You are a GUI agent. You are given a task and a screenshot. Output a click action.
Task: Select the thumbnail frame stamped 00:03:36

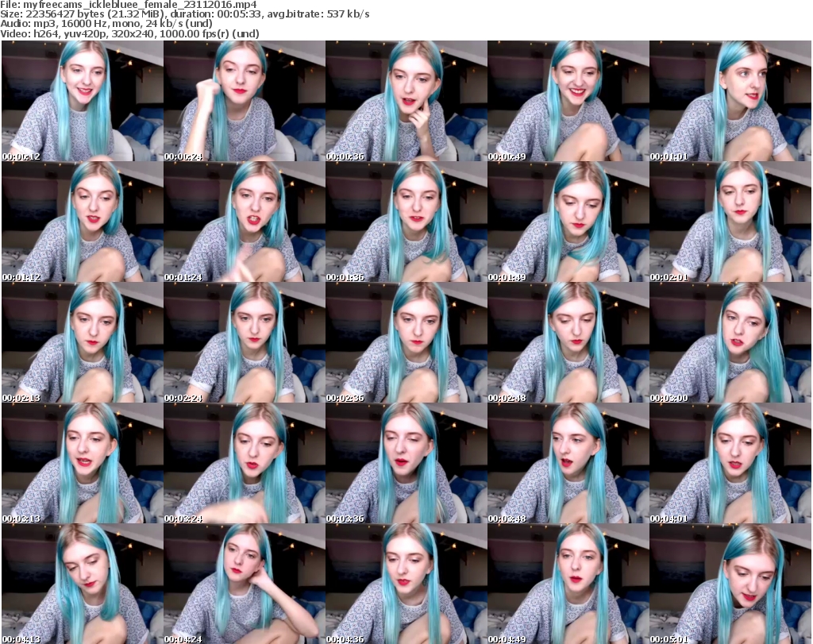click(x=406, y=463)
